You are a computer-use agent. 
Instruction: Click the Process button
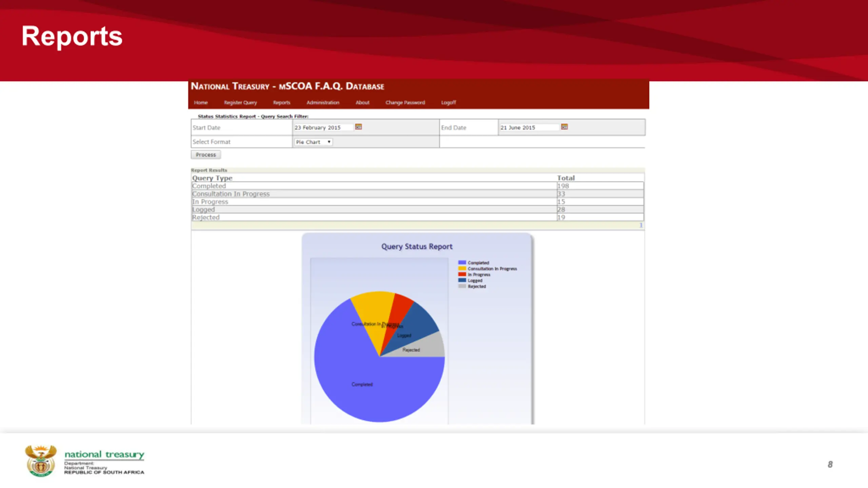206,155
